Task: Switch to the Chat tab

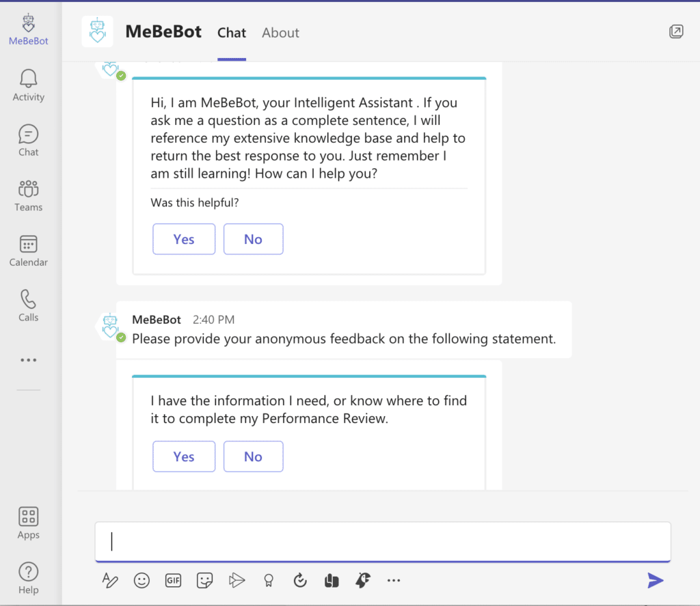Action: point(232,33)
